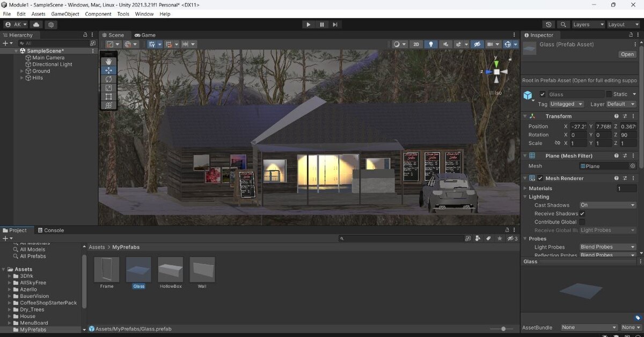The image size is (644, 337).
Task: Select the Hand tool in scene toolbar
Action: click(x=108, y=62)
